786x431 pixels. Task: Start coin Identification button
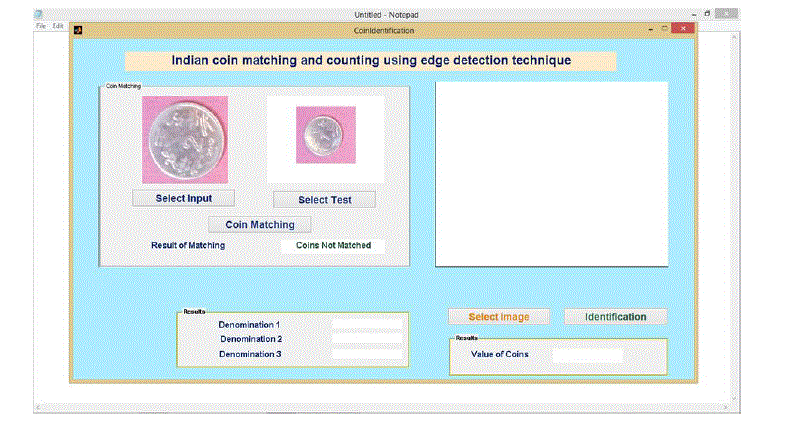615,317
